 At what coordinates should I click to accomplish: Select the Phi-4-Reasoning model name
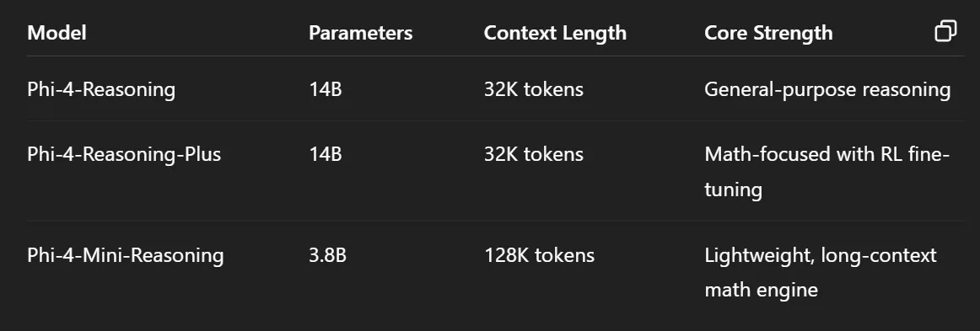tap(101, 89)
